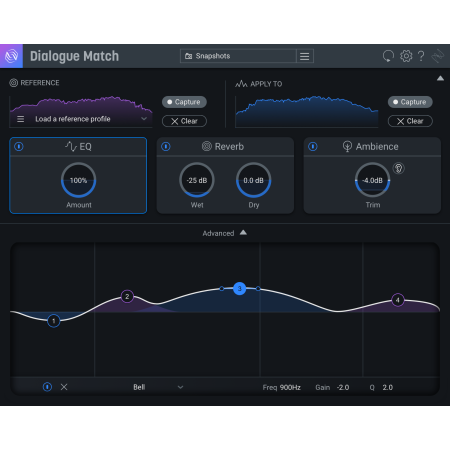Click the right Q handle of node 3
The width and height of the screenshot is (450, 450).
(x=258, y=289)
